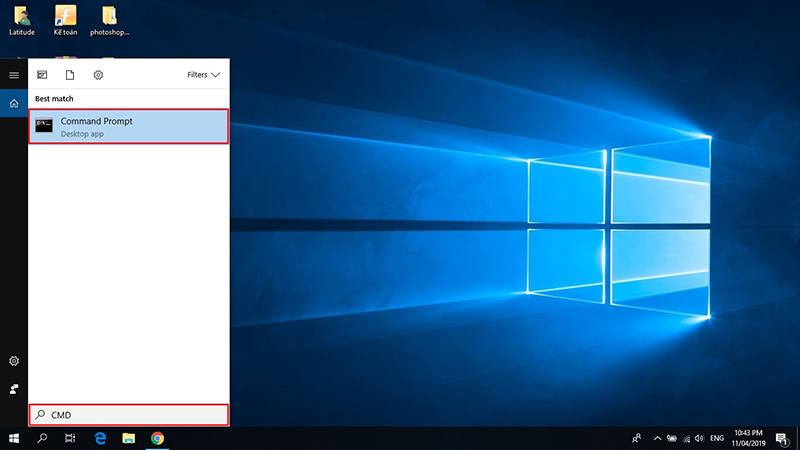Image resolution: width=800 pixels, height=450 pixels.
Task: Click the feedback icon in search sidebar
Action: 14,388
